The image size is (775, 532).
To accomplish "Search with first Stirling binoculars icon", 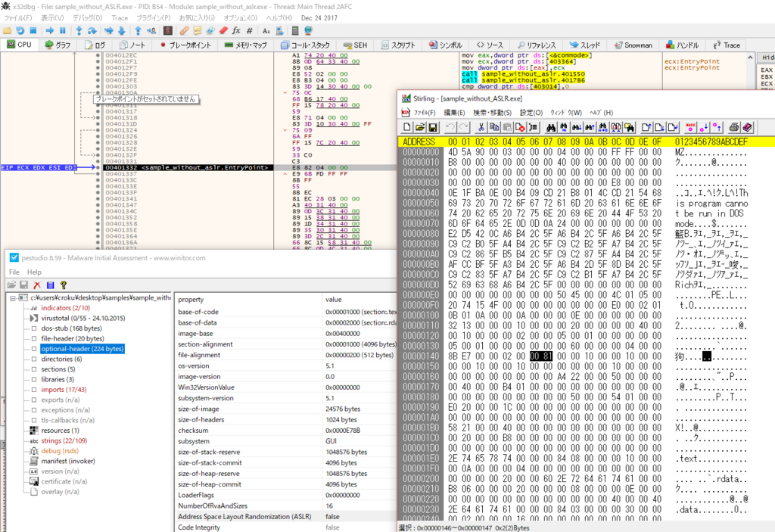I will [551, 128].
